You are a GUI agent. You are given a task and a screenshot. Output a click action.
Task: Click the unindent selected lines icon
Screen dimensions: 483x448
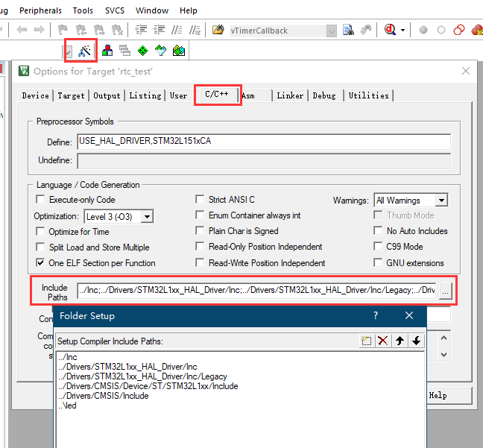pos(160,30)
